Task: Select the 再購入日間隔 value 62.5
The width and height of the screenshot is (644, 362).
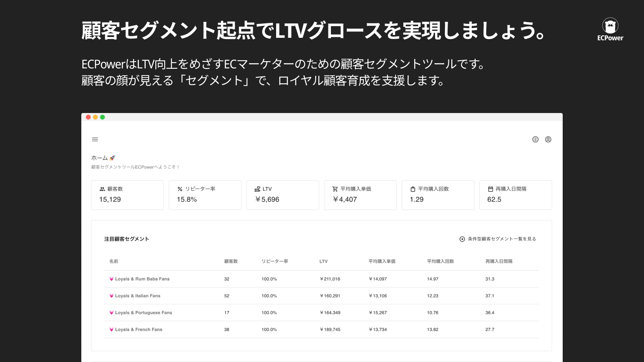Action: pyautogui.click(x=494, y=200)
